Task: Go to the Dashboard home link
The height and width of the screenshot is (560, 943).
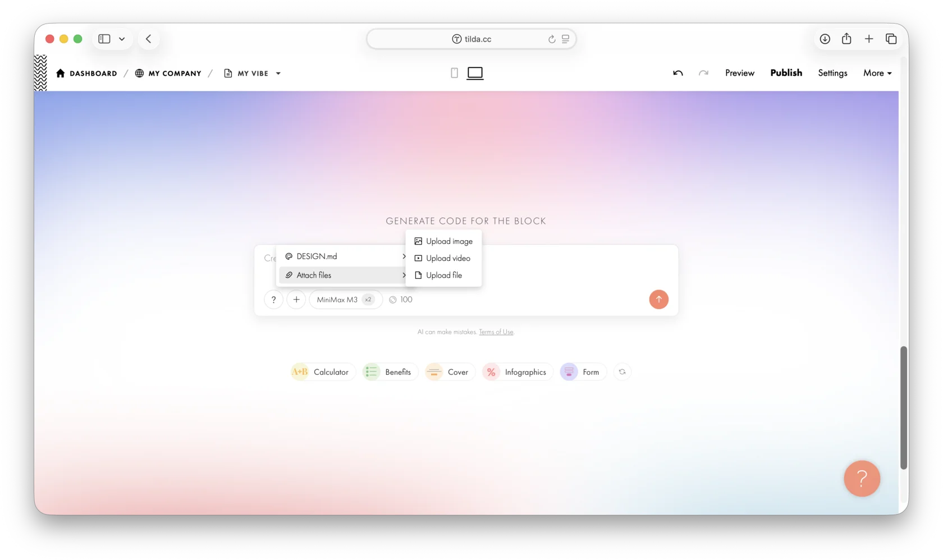Action: 86,74
